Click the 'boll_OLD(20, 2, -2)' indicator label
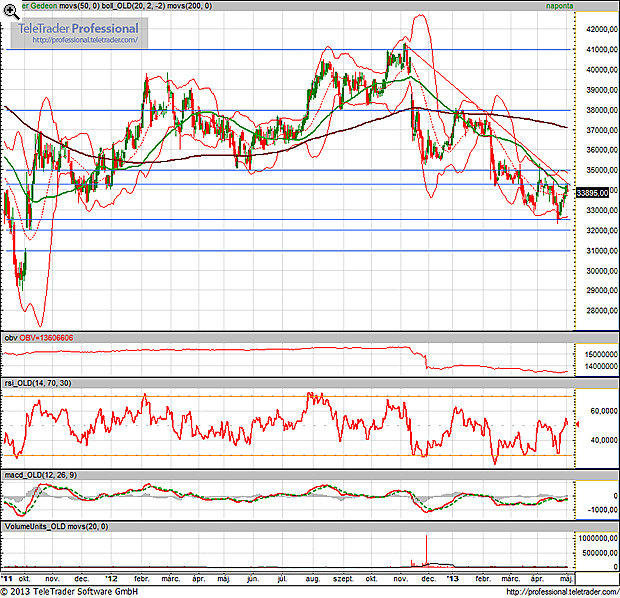 point(133,6)
